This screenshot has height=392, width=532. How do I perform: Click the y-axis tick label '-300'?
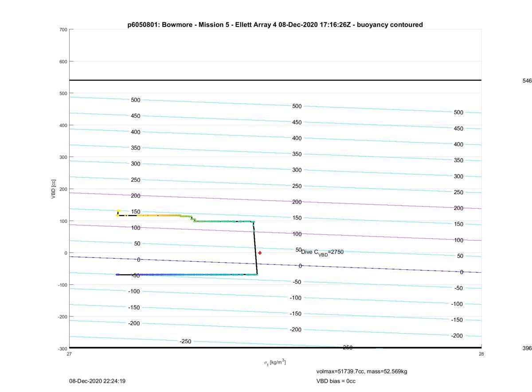[62, 349]
